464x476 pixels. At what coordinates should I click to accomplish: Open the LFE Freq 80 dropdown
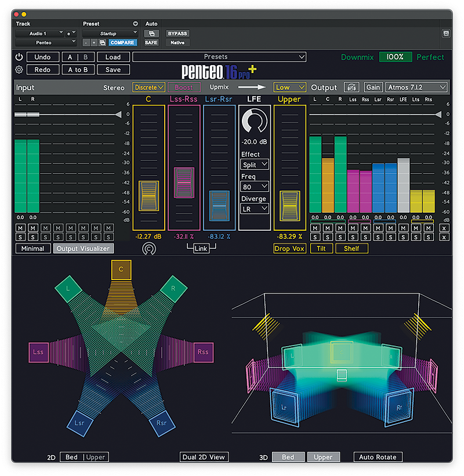coord(255,187)
